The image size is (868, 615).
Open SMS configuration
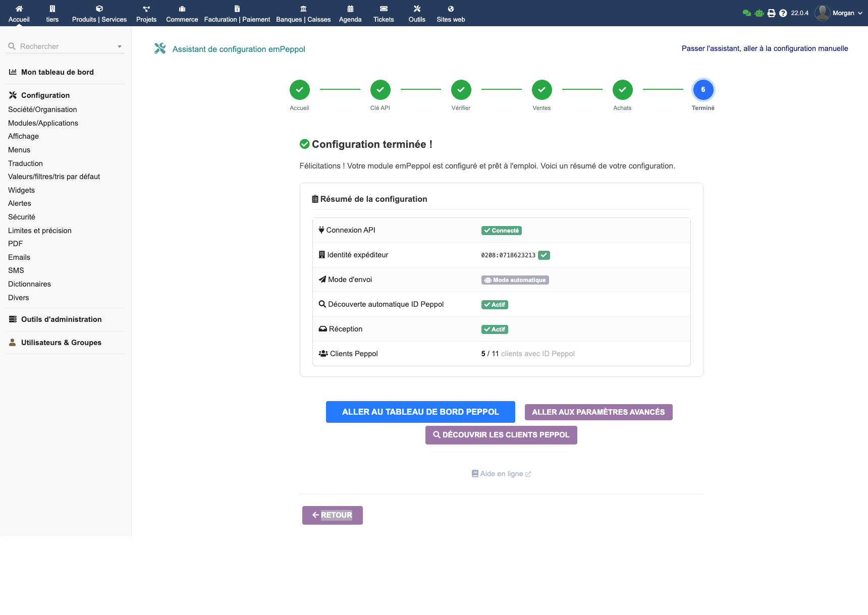[x=16, y=270]
